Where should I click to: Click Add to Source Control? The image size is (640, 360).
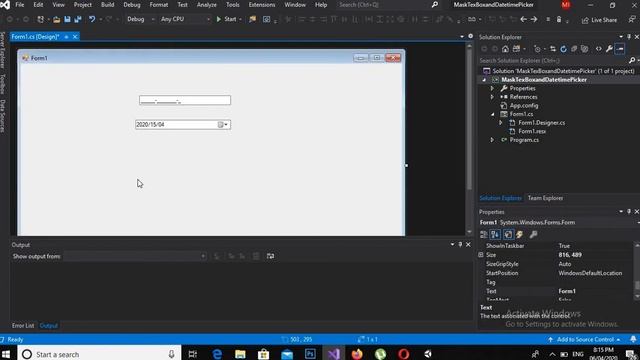(584, 340)
